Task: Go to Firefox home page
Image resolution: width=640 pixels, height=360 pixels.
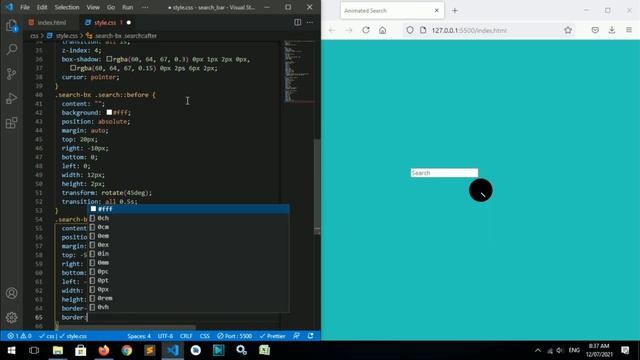Action: tap(382, 30)
